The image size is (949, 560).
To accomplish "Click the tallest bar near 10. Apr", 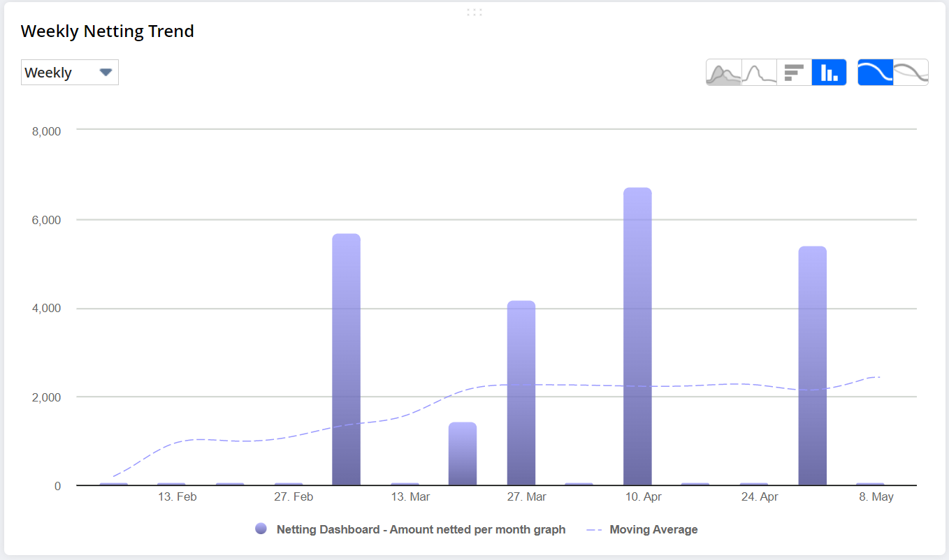I will point(637,337).
